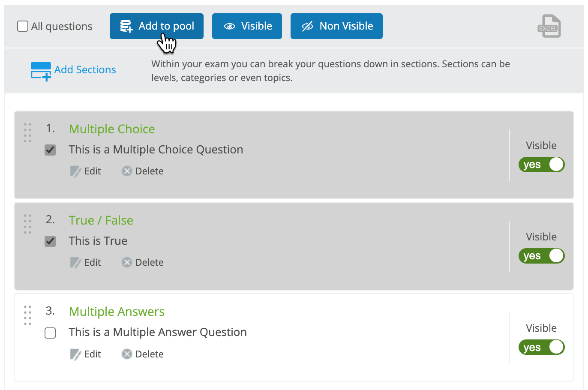Click the Edit icon for Multiple Answers question
This screenshot has width=588, height=390.
(x=76, y=354)
